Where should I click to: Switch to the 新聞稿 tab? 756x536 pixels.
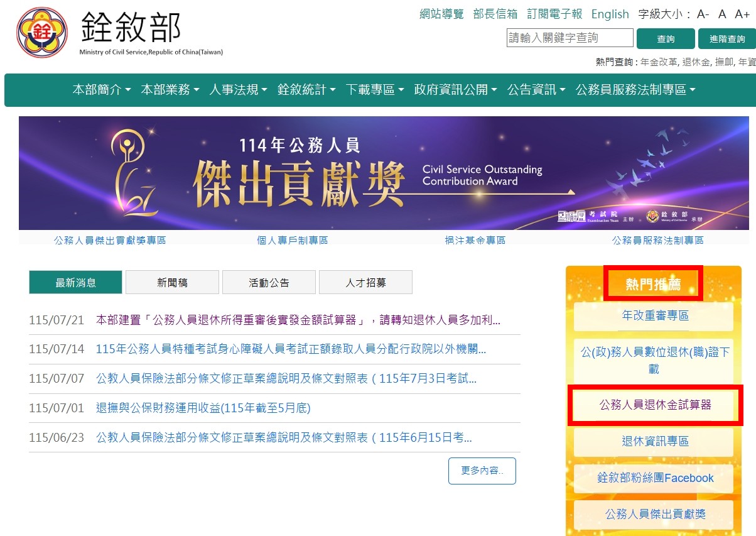click(x=172, y=283)
